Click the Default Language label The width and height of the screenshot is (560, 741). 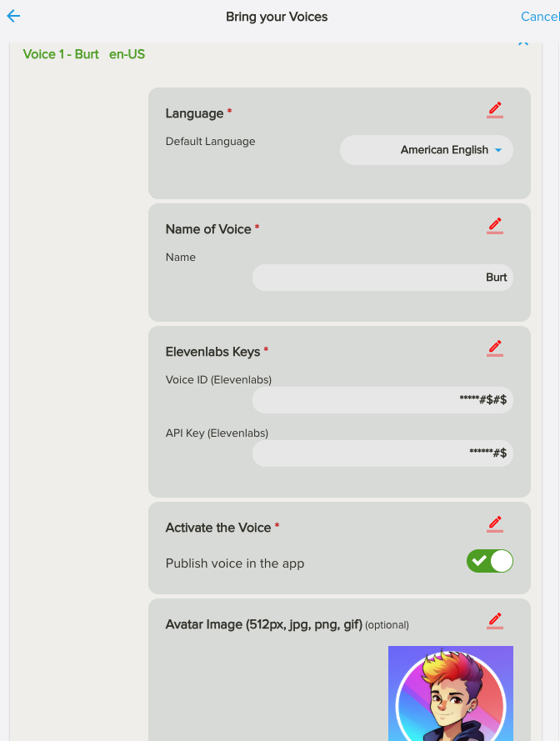tap(210, 142)
